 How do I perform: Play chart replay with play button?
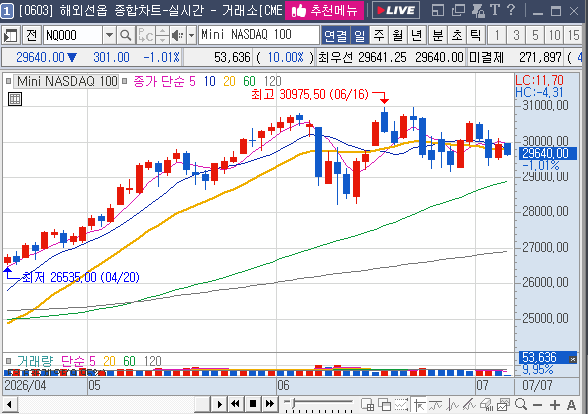coord(220,404)
